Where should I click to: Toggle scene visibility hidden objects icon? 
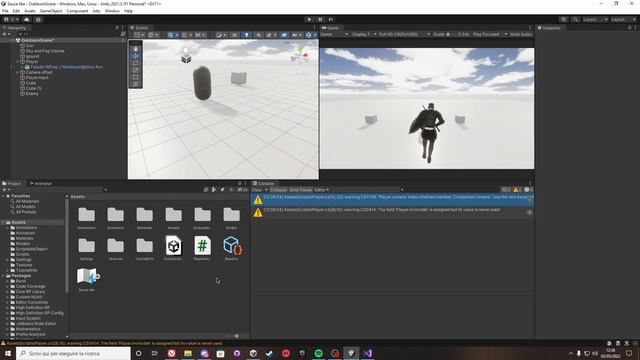284,35
